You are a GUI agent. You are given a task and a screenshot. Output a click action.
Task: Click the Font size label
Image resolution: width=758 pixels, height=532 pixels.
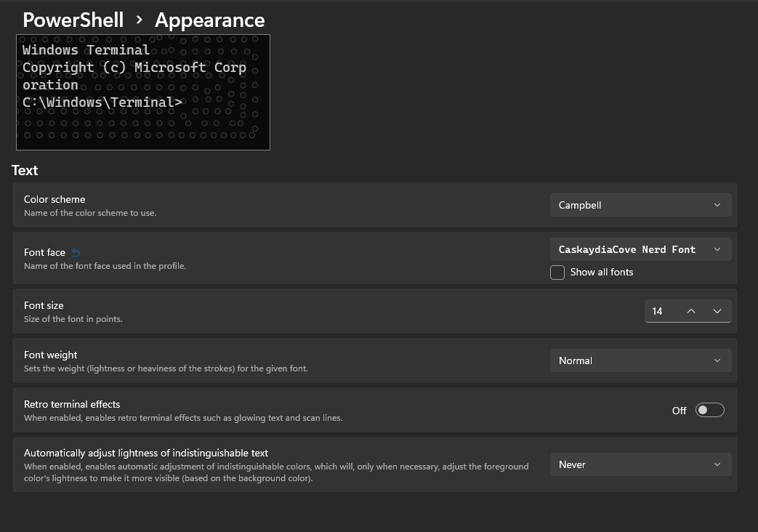coord(44,305)
